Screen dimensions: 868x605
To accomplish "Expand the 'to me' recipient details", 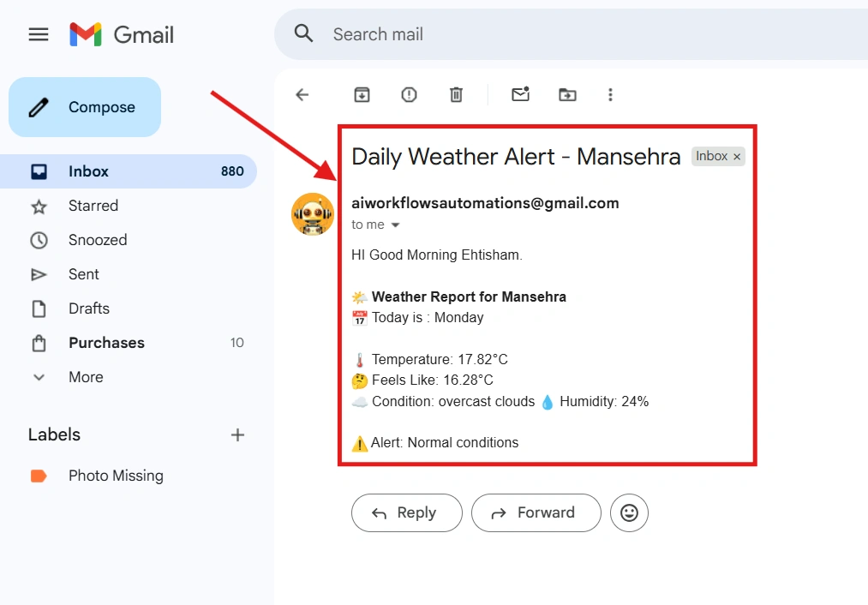I will 374,225.
